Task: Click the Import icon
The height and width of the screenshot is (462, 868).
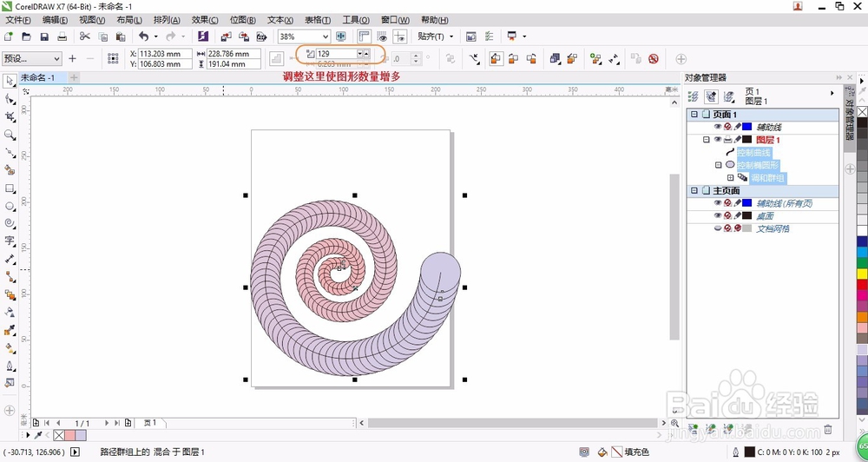Action: pos(226,36)
